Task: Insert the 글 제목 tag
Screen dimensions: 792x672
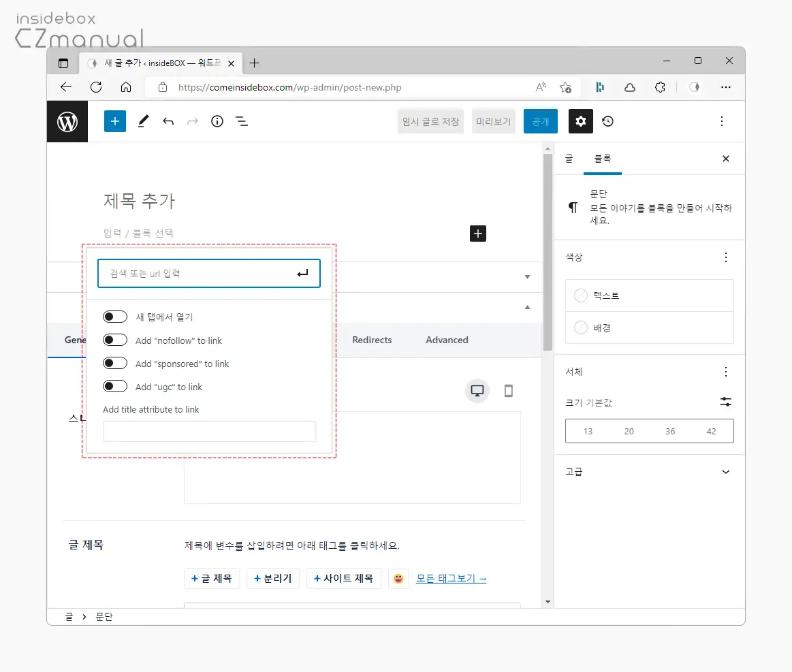Action: coord(212,579)
